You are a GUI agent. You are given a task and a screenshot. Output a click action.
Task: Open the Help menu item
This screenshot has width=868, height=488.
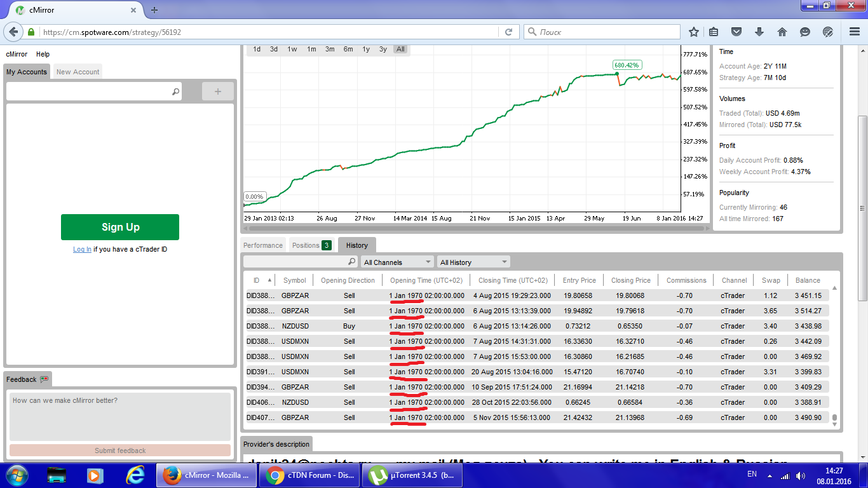(43, 54)
